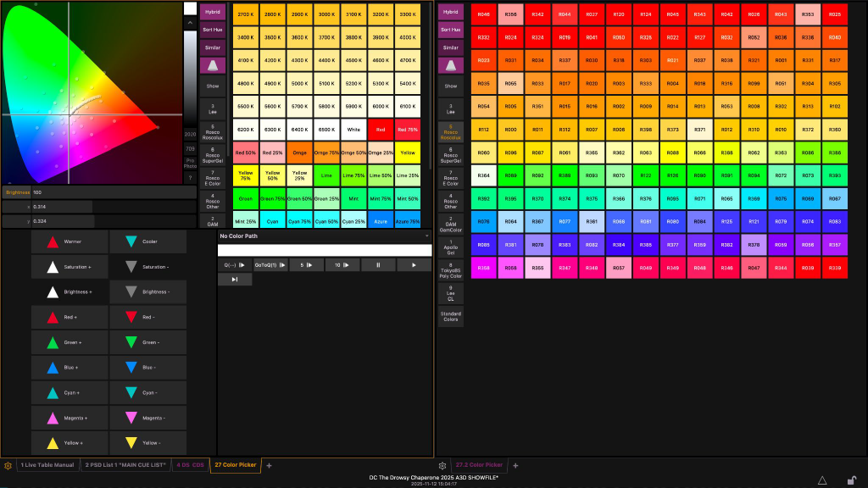Toggle Sort Hue in the color temperature panel
Screen dimensions: 868x488
[x=213, y=30]
